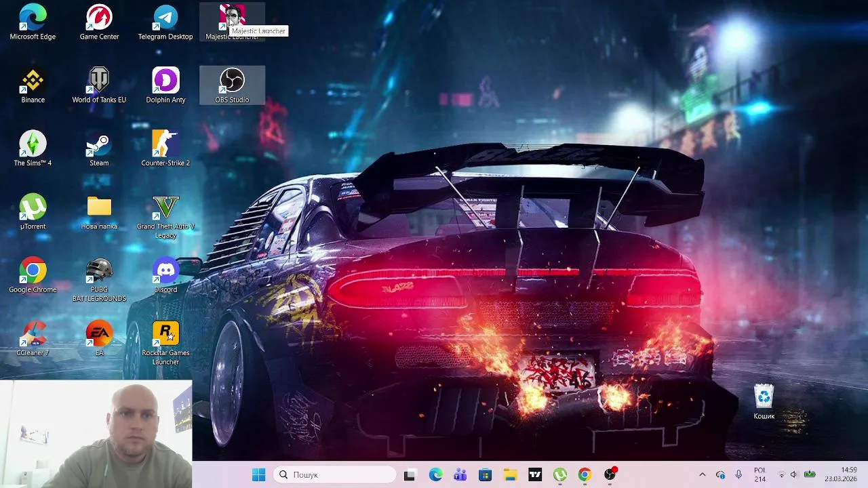Select the PUBG BATTLEGROUNDS desktop icon
Screen dimensions: 868x488
coord(99,279)
